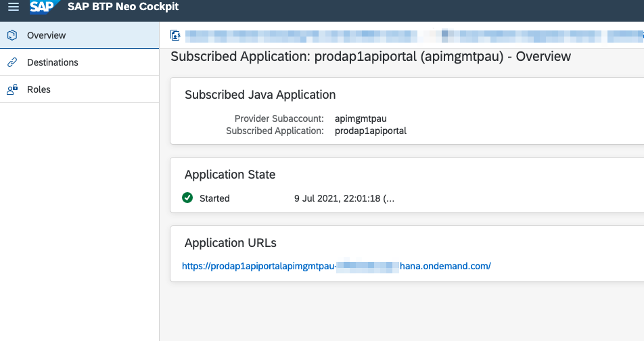
Task: Click the prodap1apiportal subscribed application value
Action: coord(370,131)
